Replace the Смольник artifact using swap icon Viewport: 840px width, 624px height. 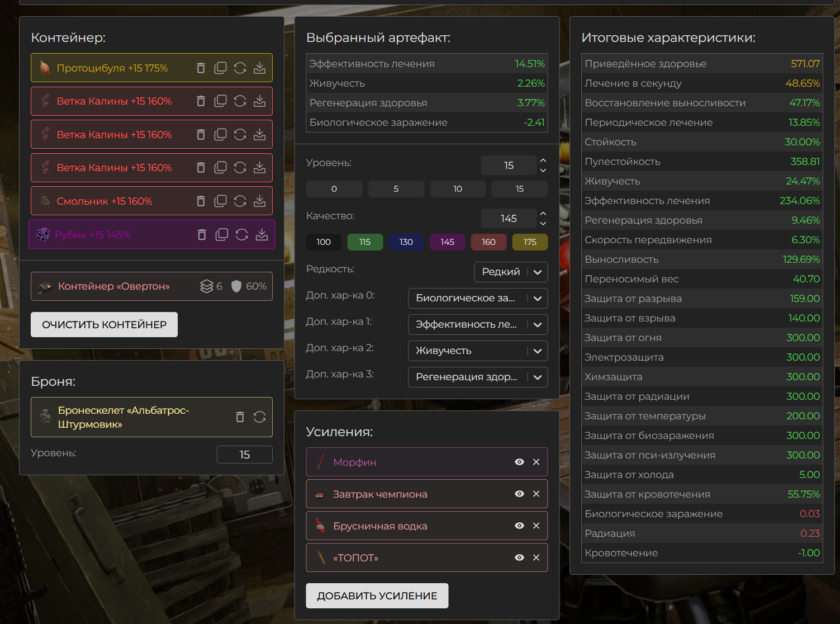click(240, 201)
